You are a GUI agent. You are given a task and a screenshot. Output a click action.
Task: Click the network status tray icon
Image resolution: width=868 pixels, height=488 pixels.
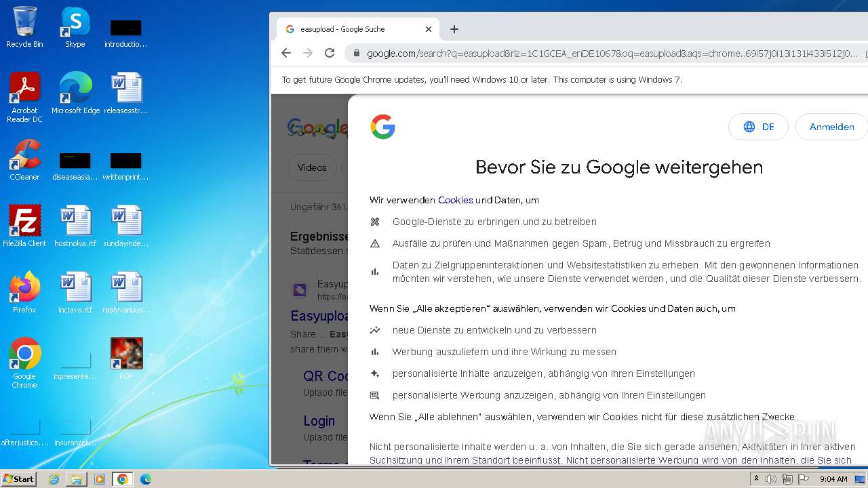tap(787, 479)
